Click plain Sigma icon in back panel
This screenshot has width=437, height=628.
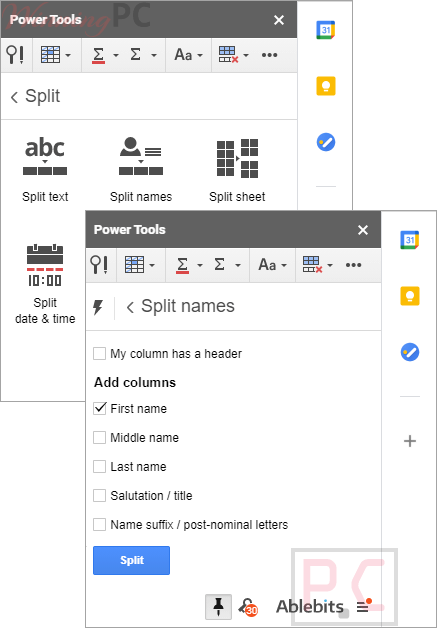point(136,54)
